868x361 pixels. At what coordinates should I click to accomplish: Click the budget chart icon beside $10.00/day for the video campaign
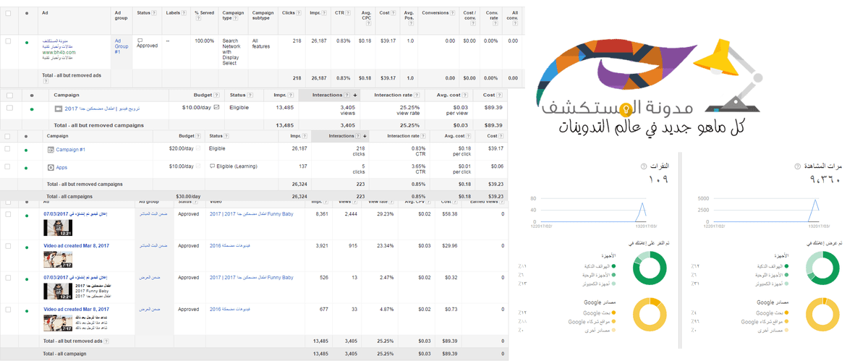pos(216,107)
